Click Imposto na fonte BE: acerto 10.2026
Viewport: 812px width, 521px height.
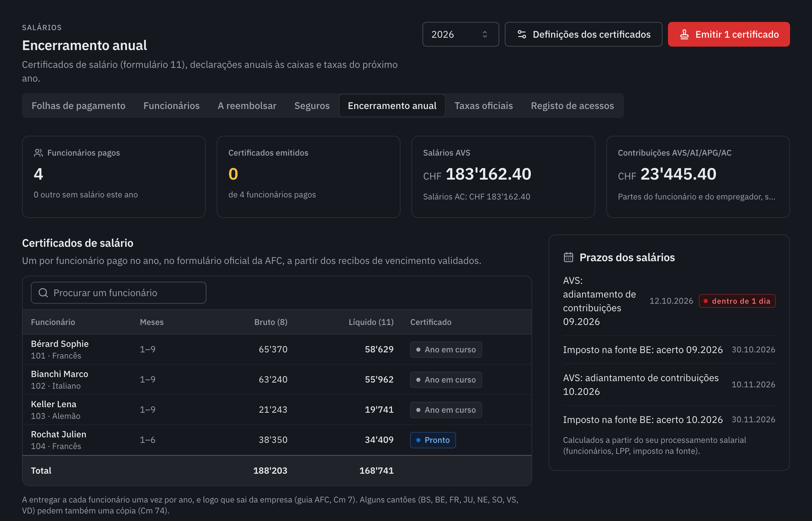pos(643,420)
